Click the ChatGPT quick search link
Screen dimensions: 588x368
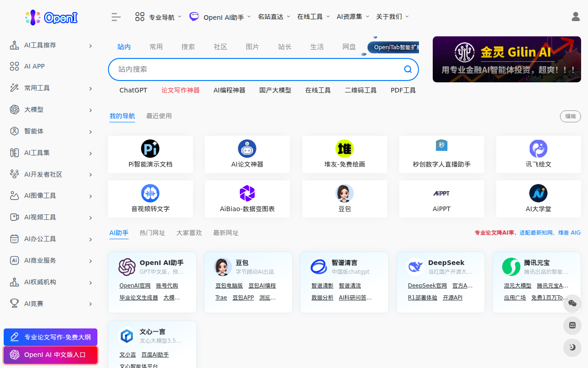tap(133, 90)
